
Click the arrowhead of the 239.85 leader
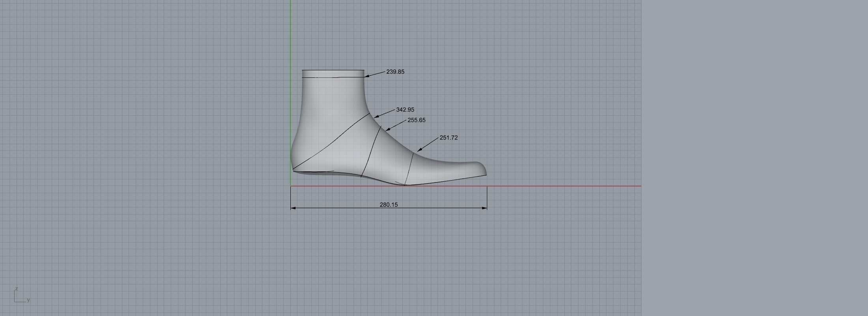tap(367, 76)
